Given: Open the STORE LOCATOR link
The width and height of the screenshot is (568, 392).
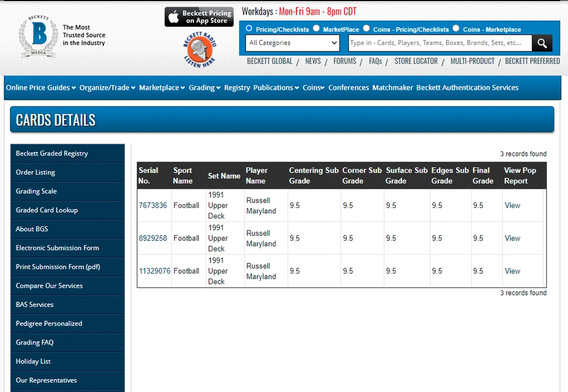Looking at the screenshot, I should 416,61.
